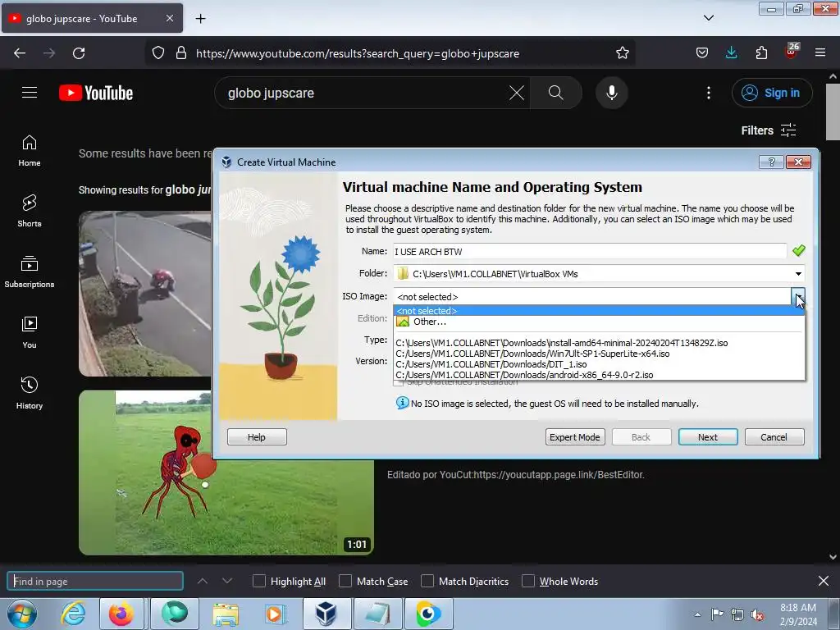
Task: List all tabs chevron in Firefox
Action: point(708,18)
